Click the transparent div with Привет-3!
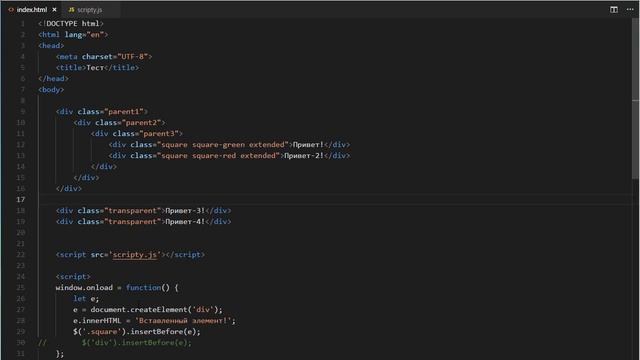Image resolution: width=640 pixels, height=360 pixels. tap(144, 211)
